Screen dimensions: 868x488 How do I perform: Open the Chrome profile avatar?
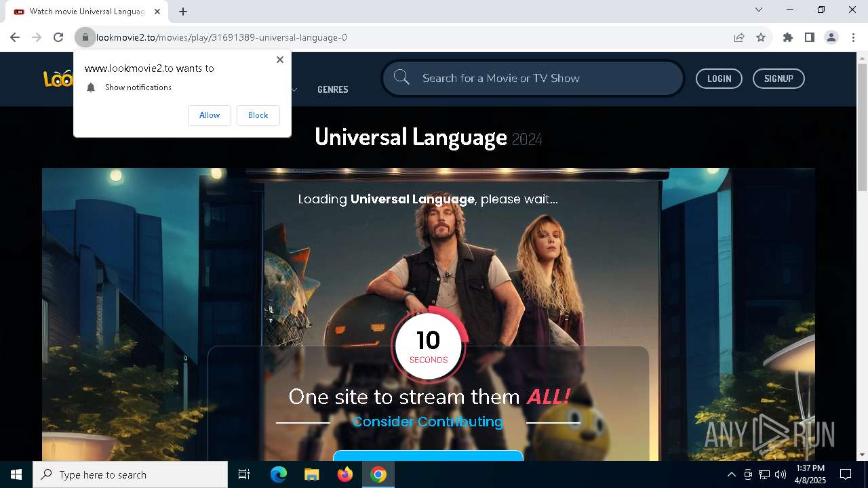(831, 37)
